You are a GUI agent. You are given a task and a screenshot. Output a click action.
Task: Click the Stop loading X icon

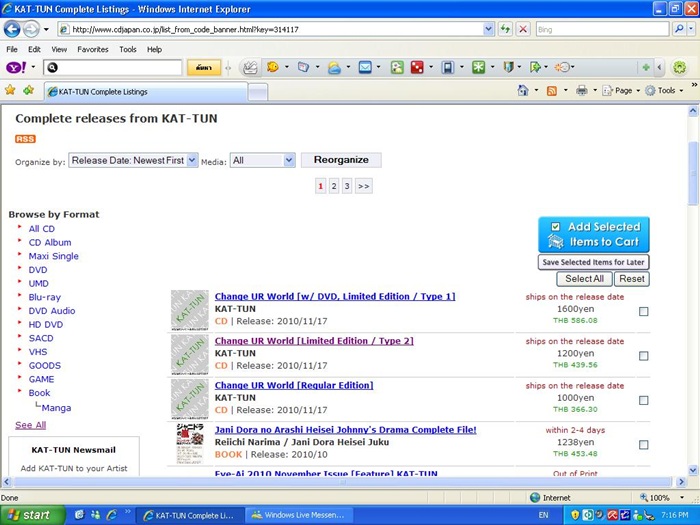click(x=523, y=29)
